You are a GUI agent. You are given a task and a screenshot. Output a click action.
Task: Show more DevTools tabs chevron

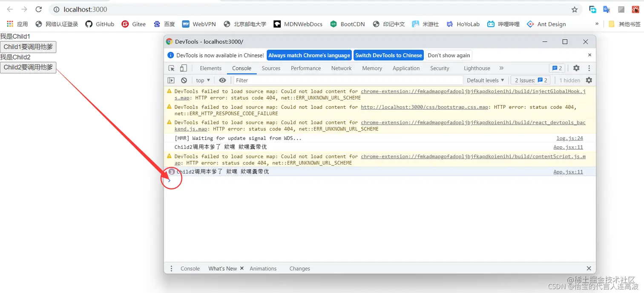point(501,68)
